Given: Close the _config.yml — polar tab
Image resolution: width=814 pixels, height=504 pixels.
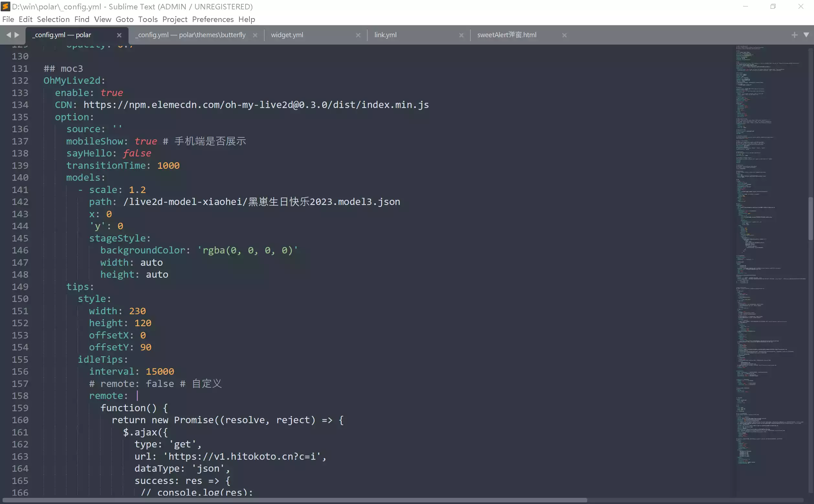Looking at the screenshot, I should 119,35.
